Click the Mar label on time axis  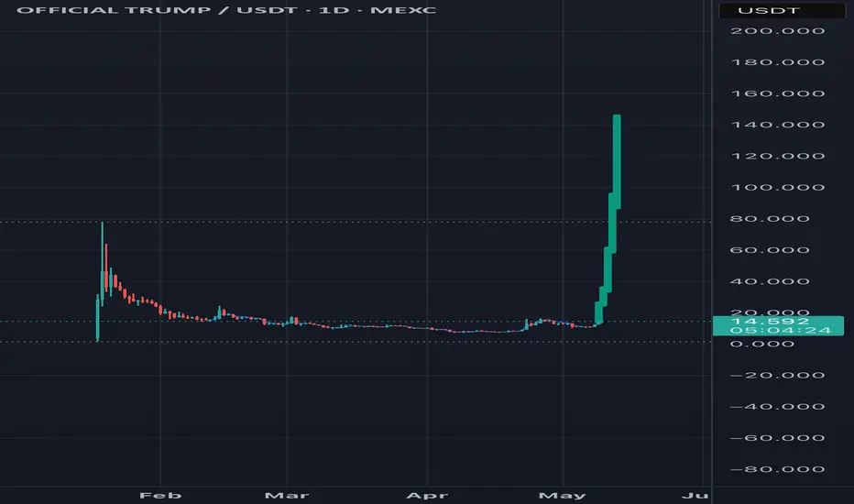point(287,495)
